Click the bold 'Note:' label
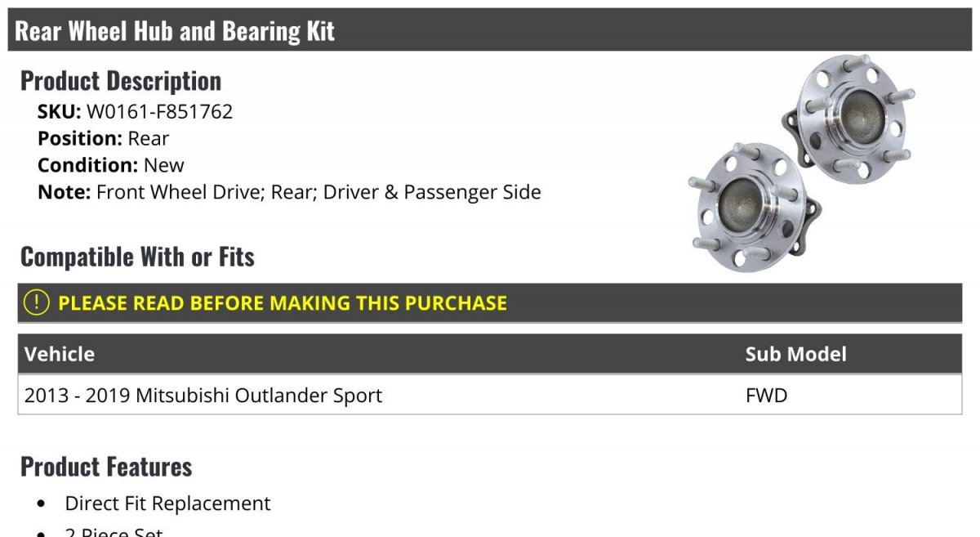This screenshot has width=980, height=537. (x=64, y=192)
